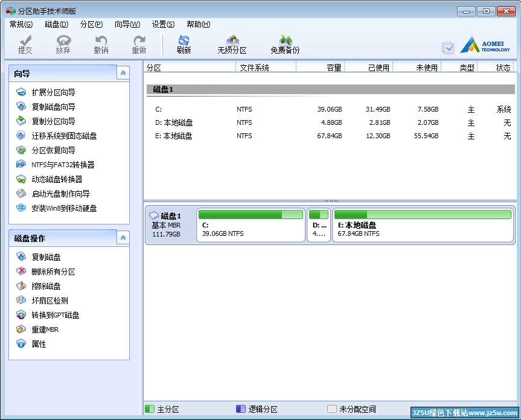Launch the 复制磁盘向导 icon
The width and height of the screenshot is (521, 420).
click(21, 107)
